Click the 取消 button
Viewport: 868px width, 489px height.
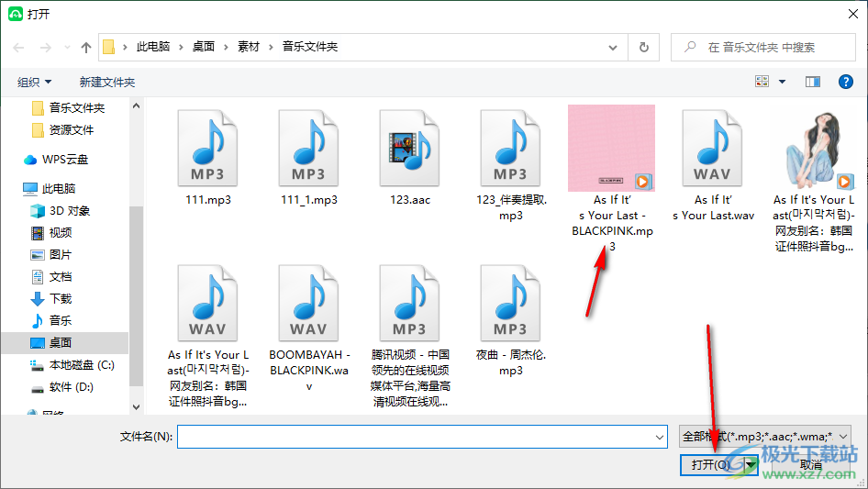811,465
